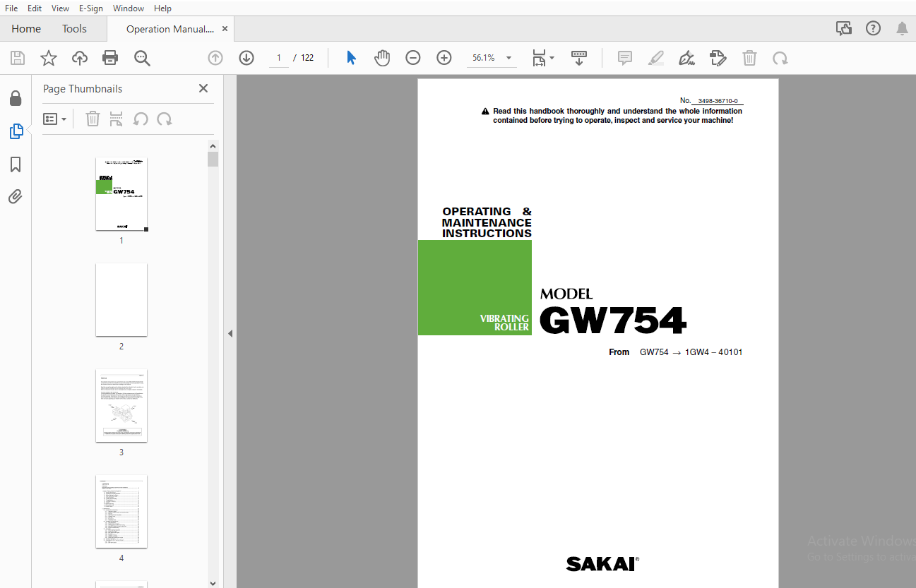The image size is (916, 588).
Task: Click the page number input field
Action: tap(279, 58)
